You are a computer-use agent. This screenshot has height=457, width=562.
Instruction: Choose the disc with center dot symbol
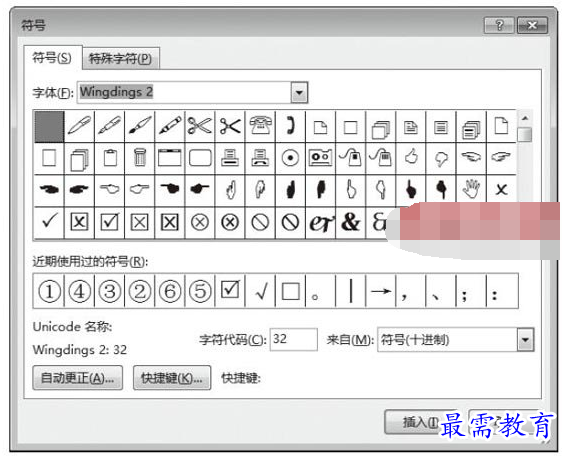click(x=290, y=158)
